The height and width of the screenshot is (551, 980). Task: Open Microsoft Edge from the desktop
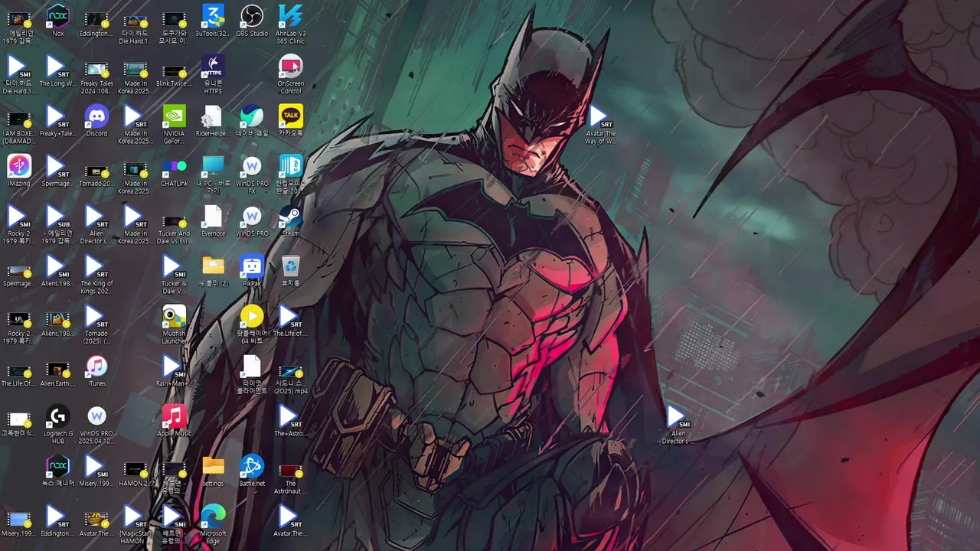tap(213, 524)
